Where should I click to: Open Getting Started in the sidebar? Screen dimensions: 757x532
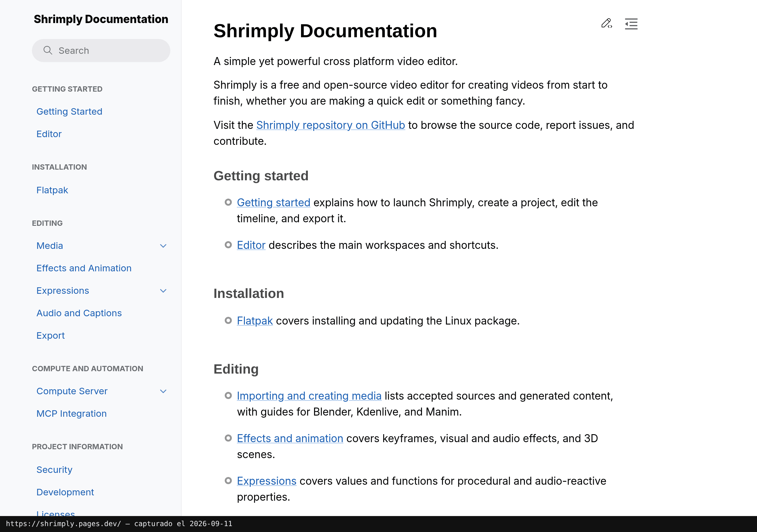coord(69,111)
